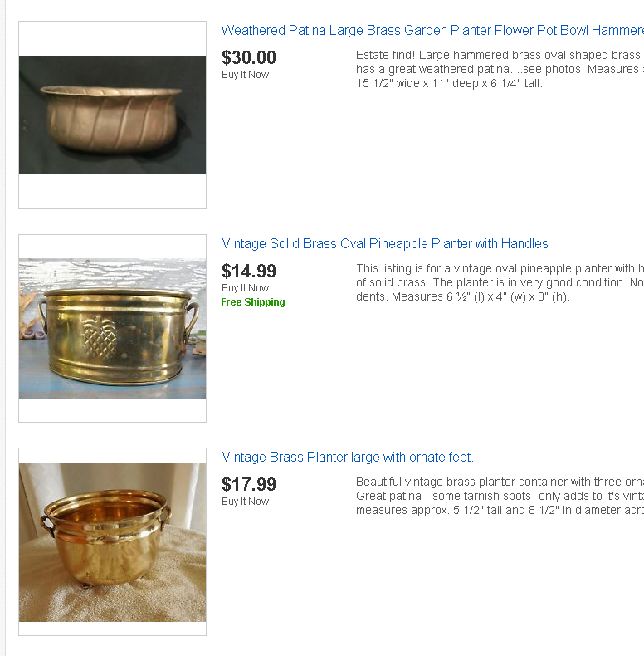Image resolution: width=644 pixels, height=656 pixels.
Task: Click Buy It Now under the $30.00 price
Action: [x=245, y=75]
